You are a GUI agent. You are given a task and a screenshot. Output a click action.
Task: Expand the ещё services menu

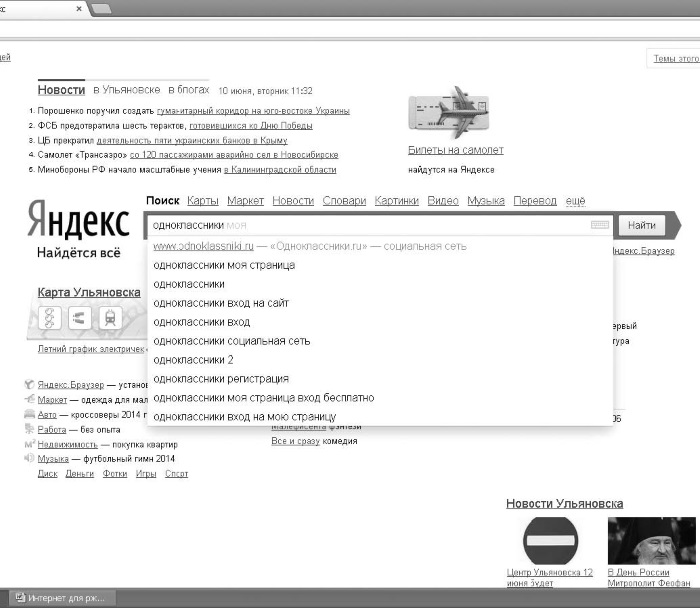coord(575,201)
